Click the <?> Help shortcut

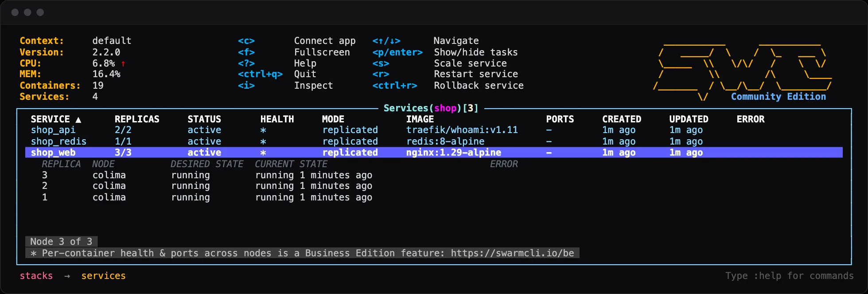coord(277,63)
